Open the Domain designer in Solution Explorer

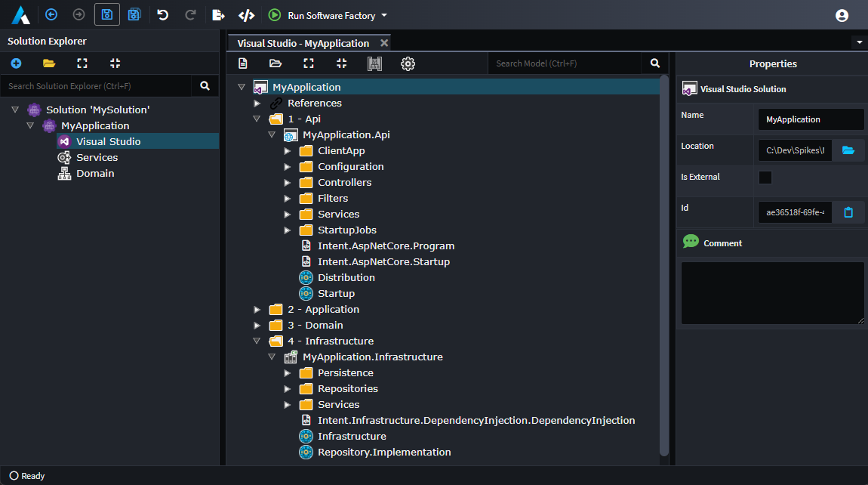point(95,174)
